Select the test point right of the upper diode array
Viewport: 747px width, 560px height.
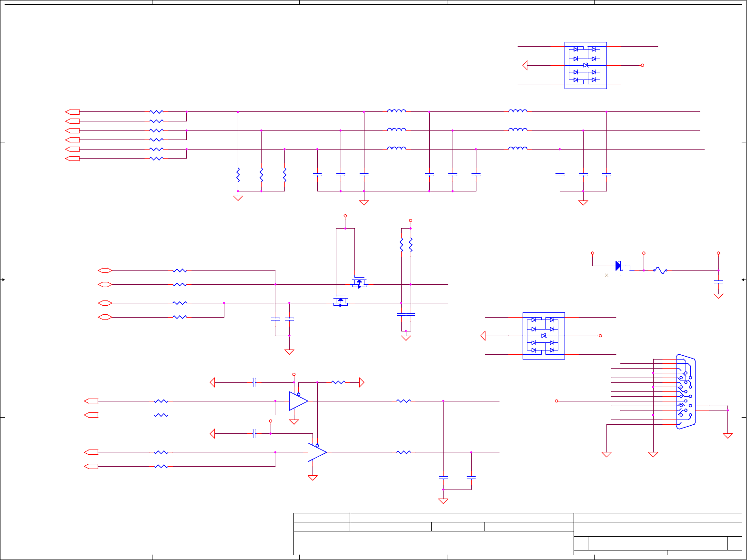pos(642,65)
